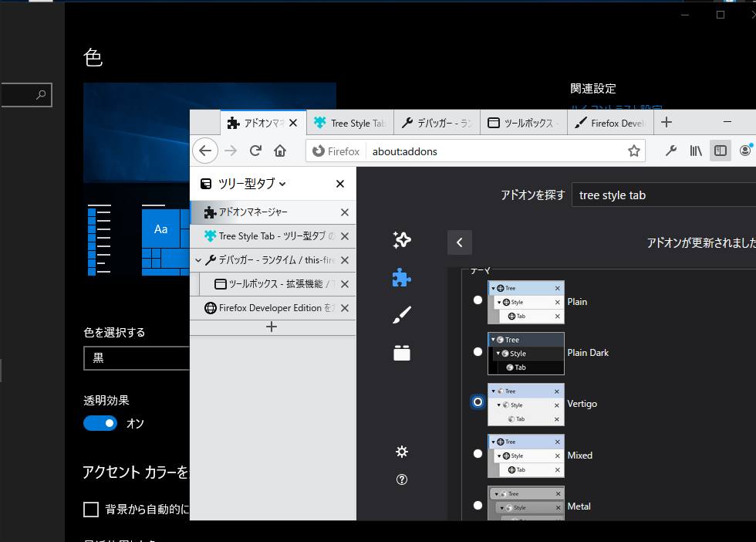Close Tree Style Tab sidebar tab
Viewport: 756px width, 542px height.
(x=345, y=236)
